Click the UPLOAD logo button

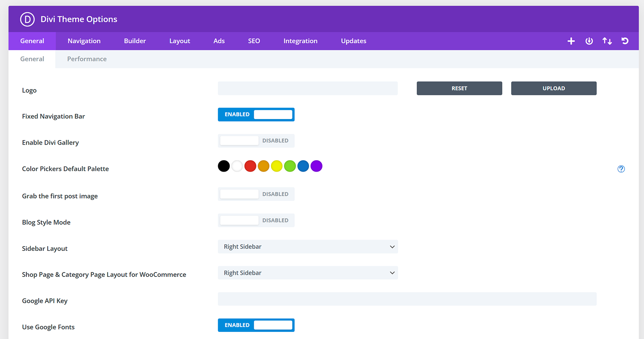[554, 88]
